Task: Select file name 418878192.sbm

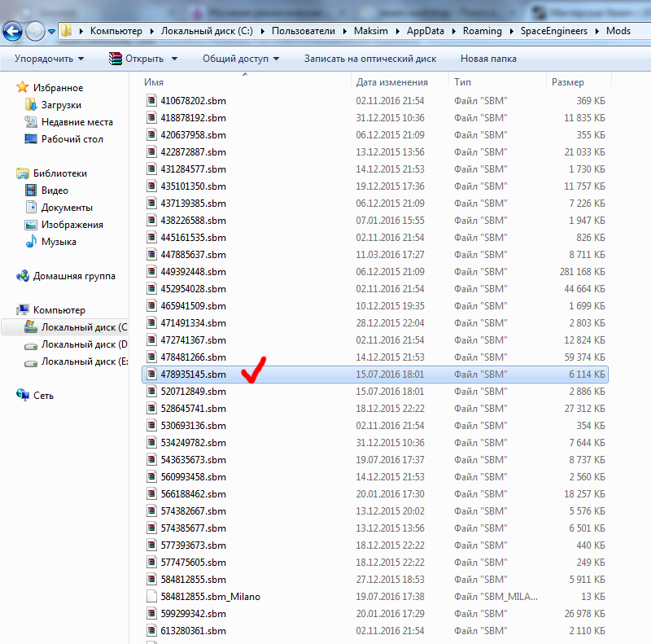Action: click(x=194, y=118)
